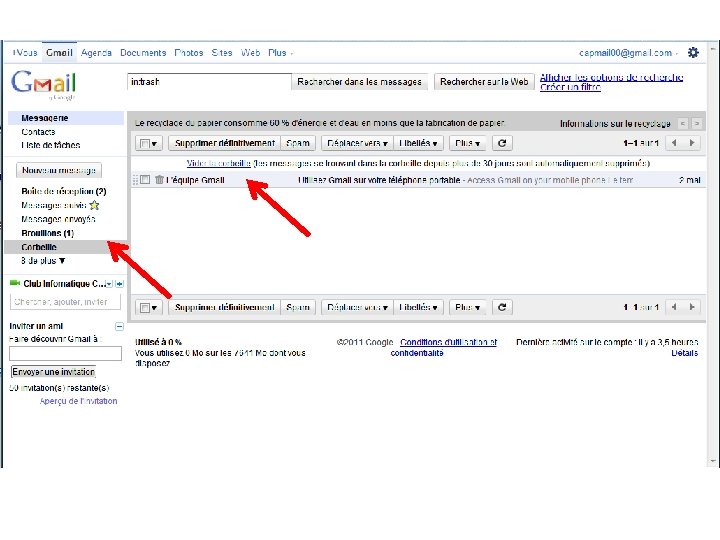Open Photos in the top navigation bar

[189, 53]
